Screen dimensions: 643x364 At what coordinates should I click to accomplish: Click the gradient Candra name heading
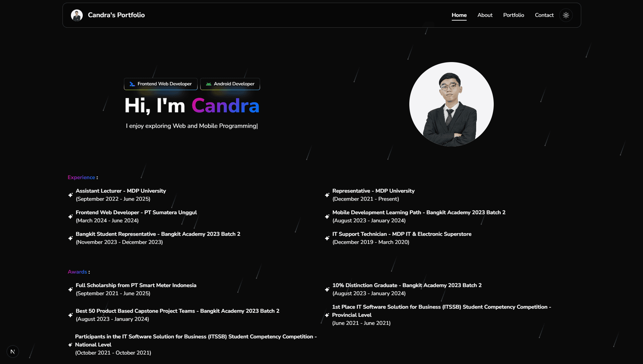(x=225, y=106)
